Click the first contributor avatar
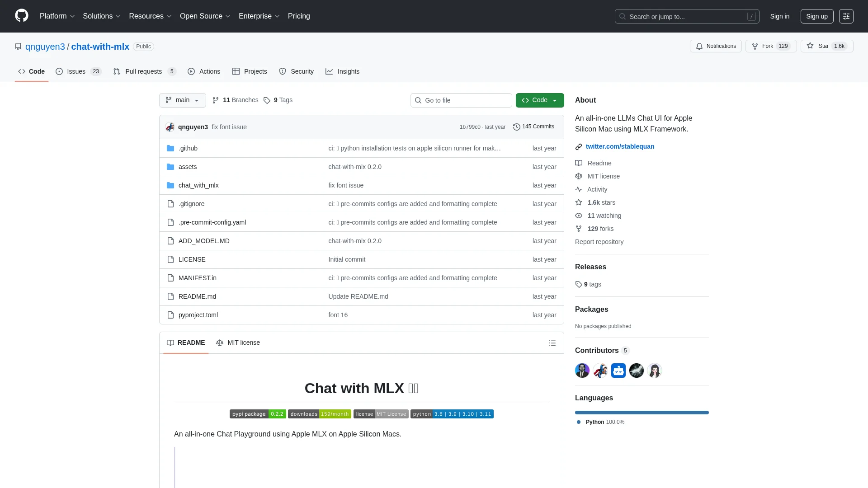The width and height of the screenshot is (868, 488). click(582, 371)
